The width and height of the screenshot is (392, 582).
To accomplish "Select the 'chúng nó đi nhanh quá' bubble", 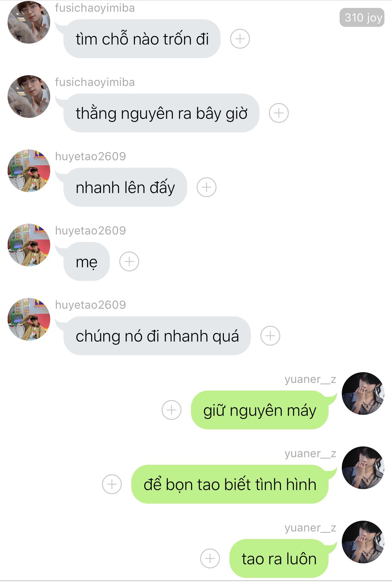I will click(x=157, y=336).
